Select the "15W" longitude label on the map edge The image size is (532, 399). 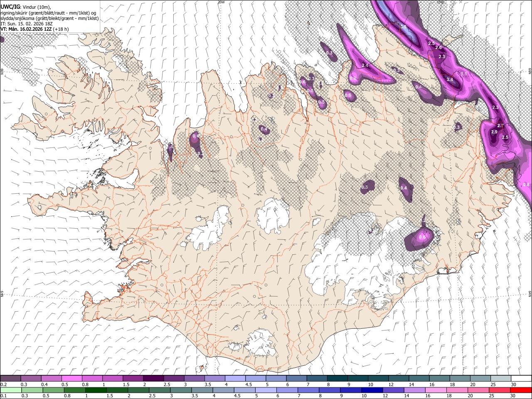click(x=440, y=2)
